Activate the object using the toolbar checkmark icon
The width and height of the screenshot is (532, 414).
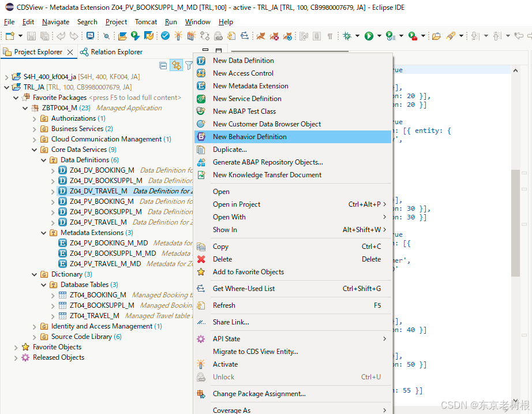(165, 36)
